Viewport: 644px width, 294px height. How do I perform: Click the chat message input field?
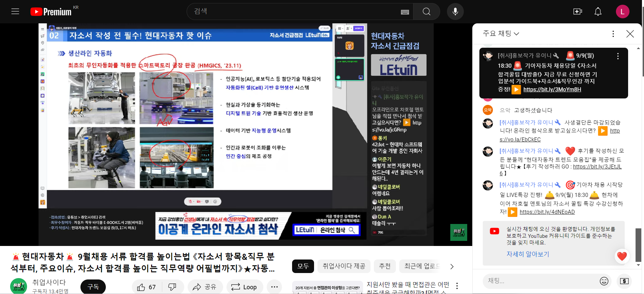[540, 281]
